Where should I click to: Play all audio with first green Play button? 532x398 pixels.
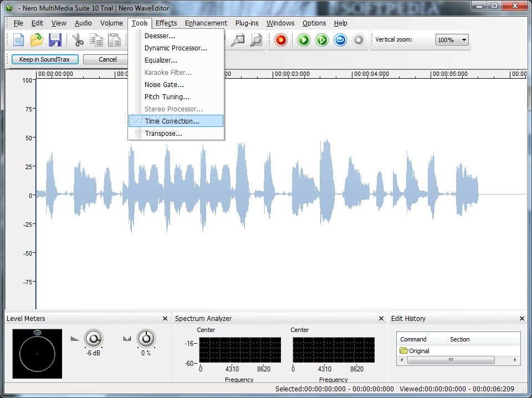point(304,40)
